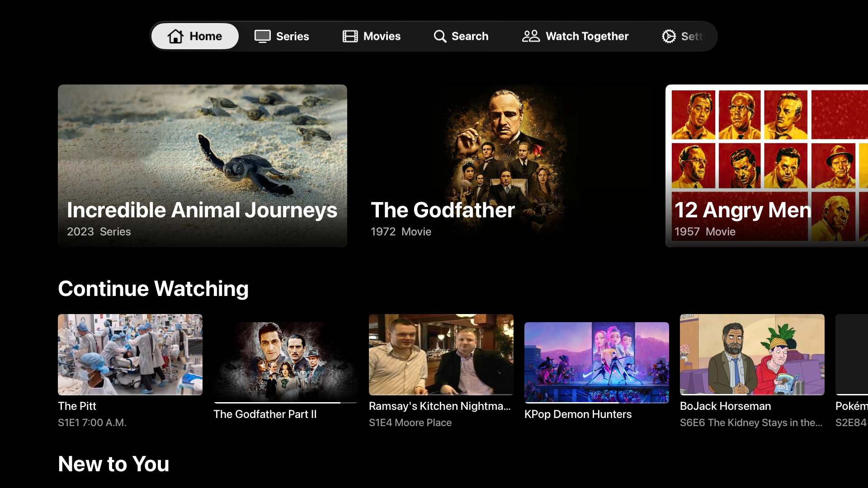Image resolution: width=868 pixels, height=488 pixels.
Task: Click the Godfather Part II progress bar
Action: click(x=286, y=403)
